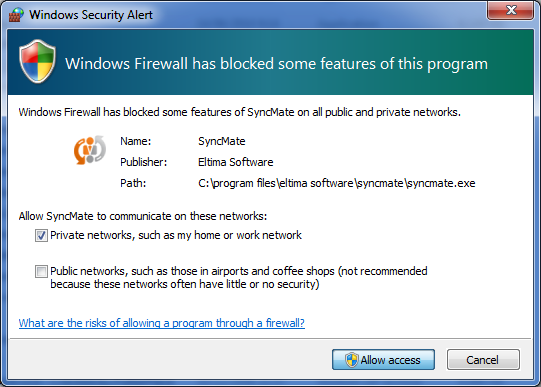Click the syncmate.exe path text
Screen dimensions: 541x387
(337, 183)
